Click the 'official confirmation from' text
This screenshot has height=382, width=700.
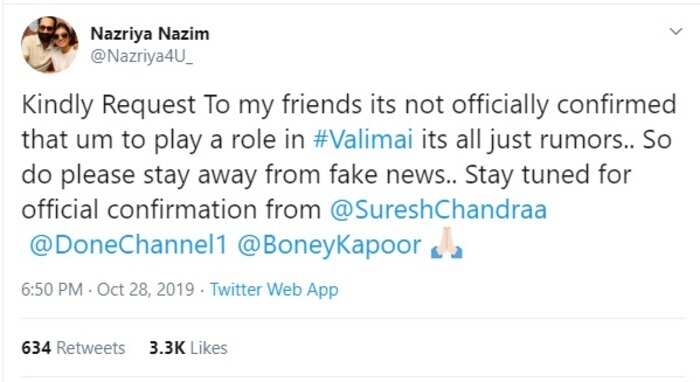coord(171,209)
